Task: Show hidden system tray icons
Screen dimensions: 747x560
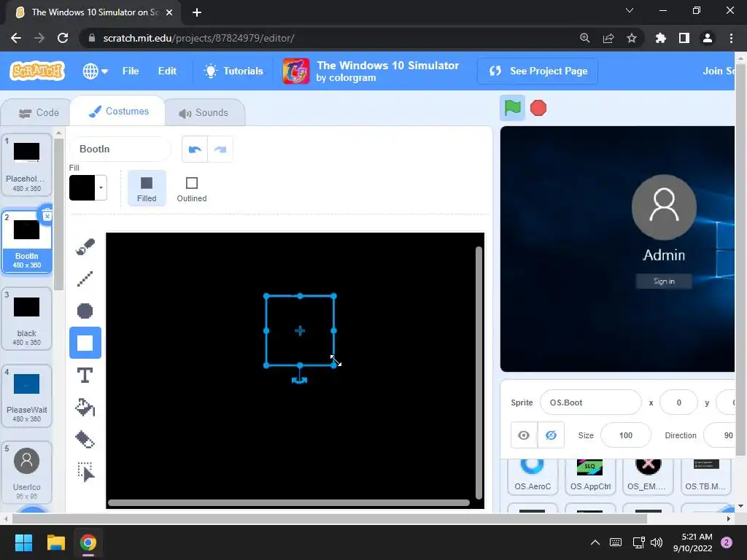Action: coord(595,542)
